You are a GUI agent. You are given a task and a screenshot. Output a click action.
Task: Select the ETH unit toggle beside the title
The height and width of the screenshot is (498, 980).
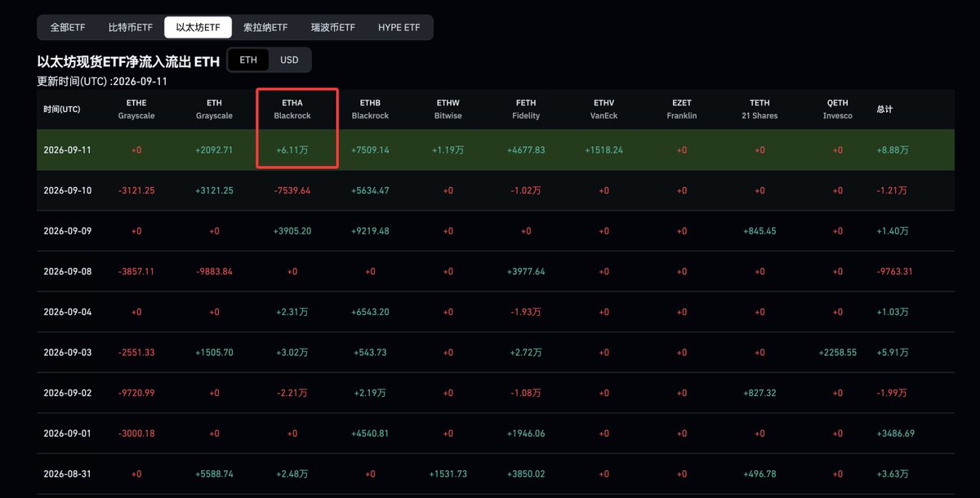pos(248,60)
